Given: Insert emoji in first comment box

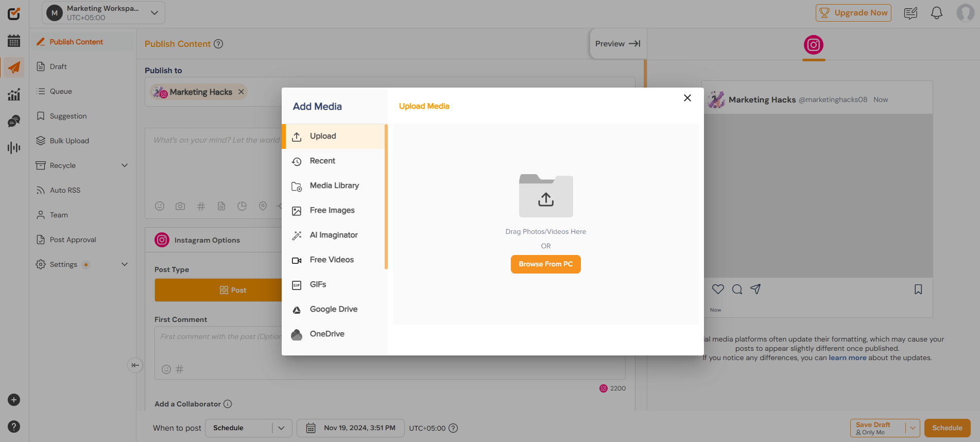Looking at the screenshot, I should (x=166, y=369).
